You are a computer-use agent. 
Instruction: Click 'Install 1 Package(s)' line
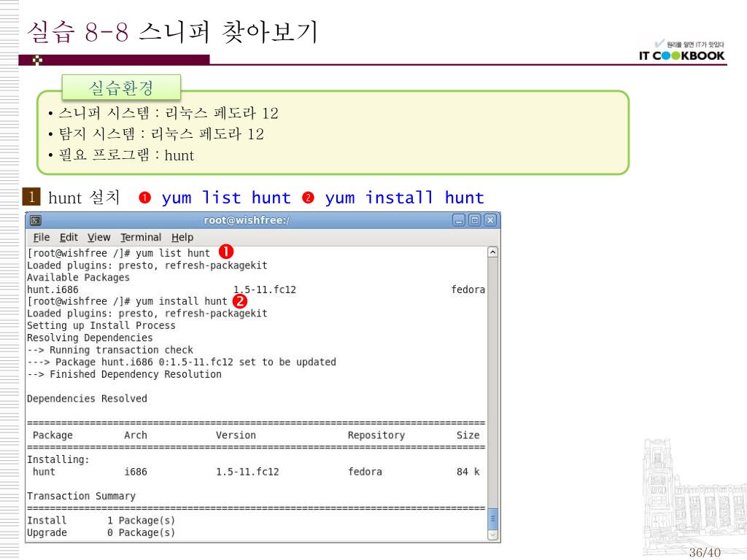click(x=101, y=521)
